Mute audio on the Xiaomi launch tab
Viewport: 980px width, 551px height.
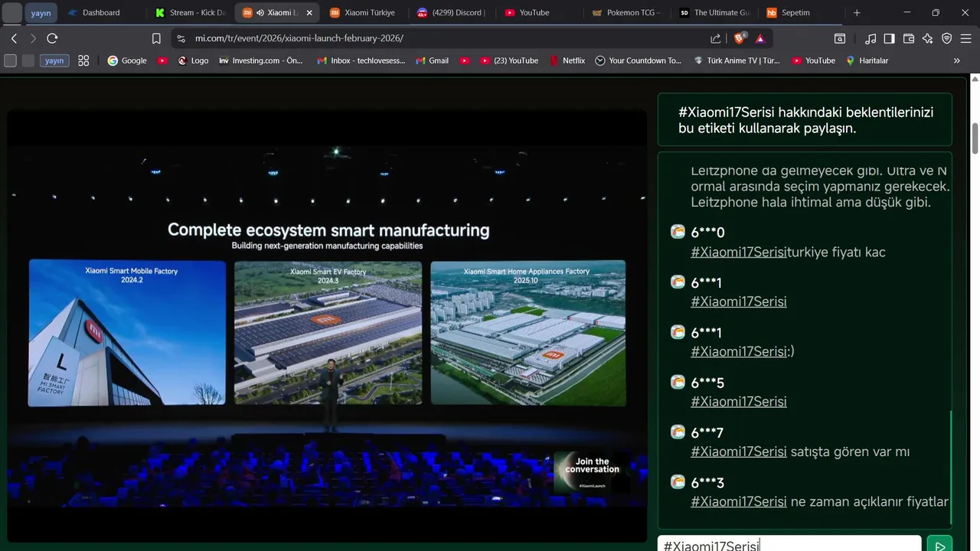pyautogui.click(x=260, y=13)
